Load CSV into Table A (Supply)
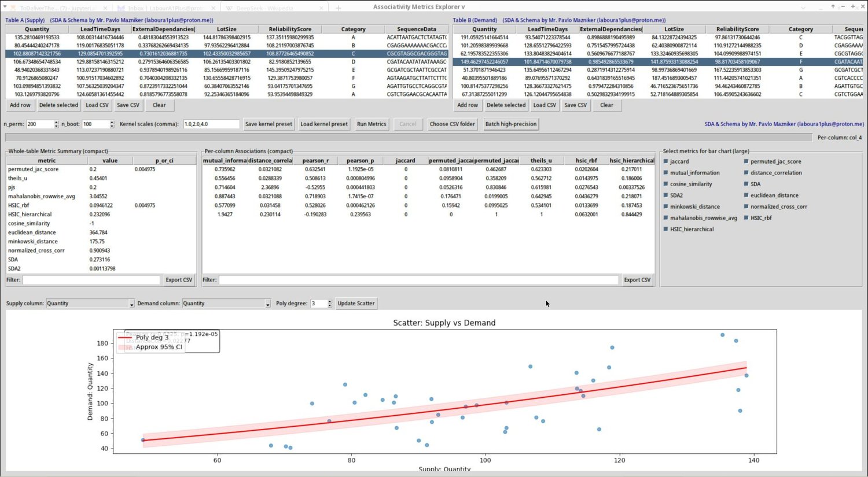 pos(97,105)
